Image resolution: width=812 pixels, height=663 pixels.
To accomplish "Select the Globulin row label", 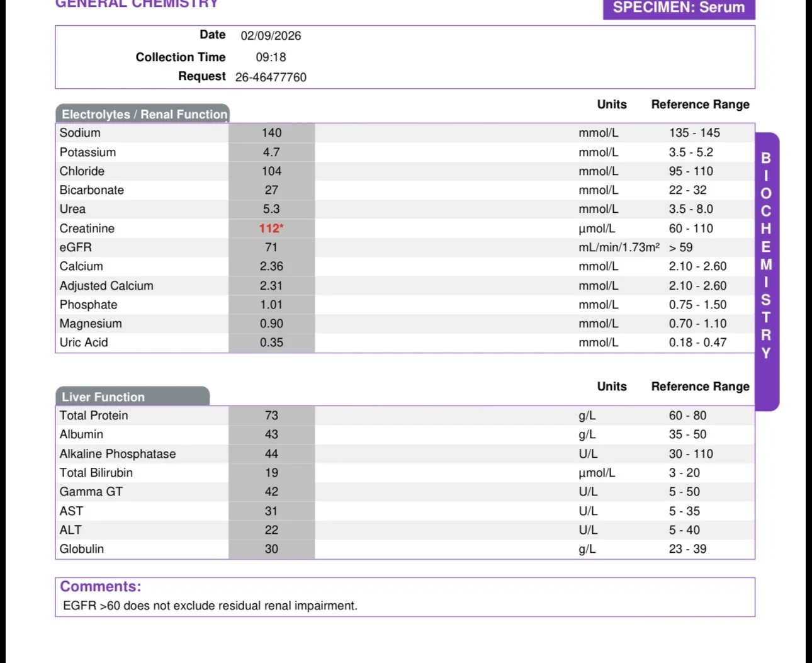I will tap(82, 549).
